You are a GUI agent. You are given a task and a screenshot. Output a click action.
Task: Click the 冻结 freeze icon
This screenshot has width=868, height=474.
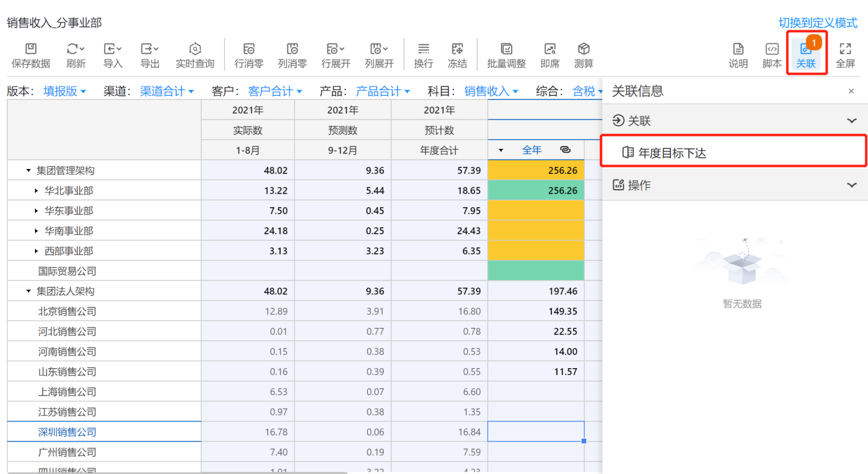[457, 49]
